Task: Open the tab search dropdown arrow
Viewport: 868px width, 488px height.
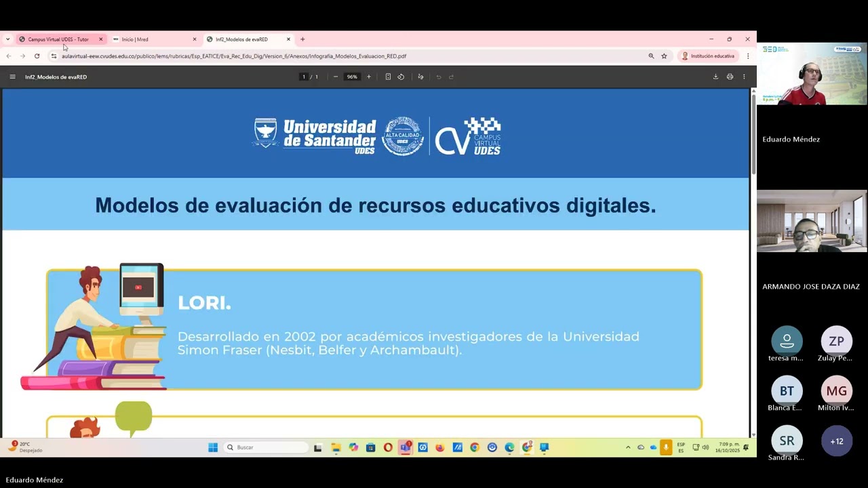Action: (7, 39)
